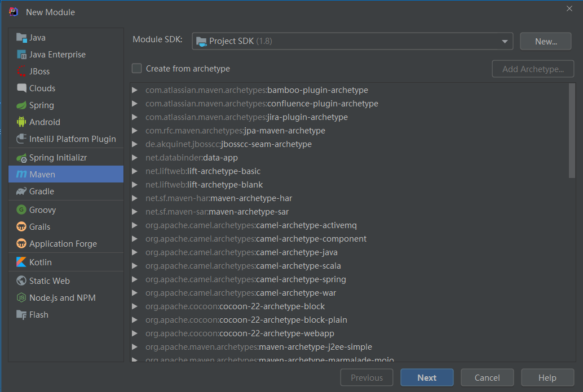Select camel-archetype-component entry

click(x=256, y=239)
